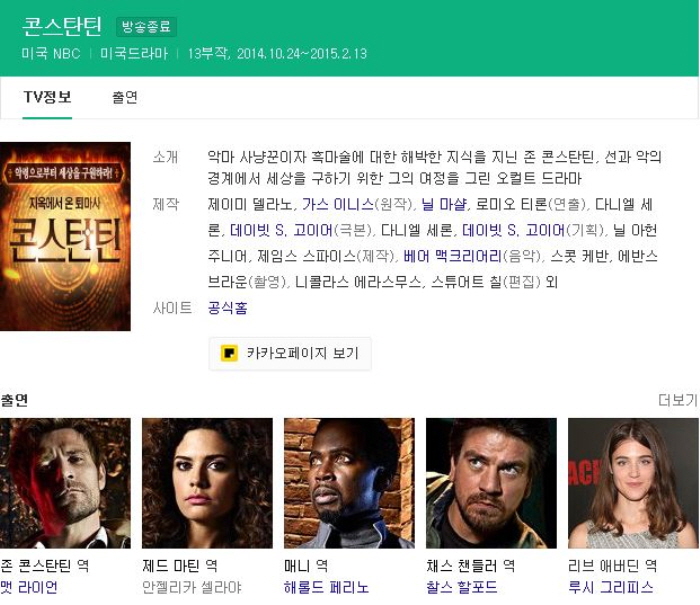The image size is (700, 605).
Task: Open the 공식홈 site link
Action: [x=227, y=308]
